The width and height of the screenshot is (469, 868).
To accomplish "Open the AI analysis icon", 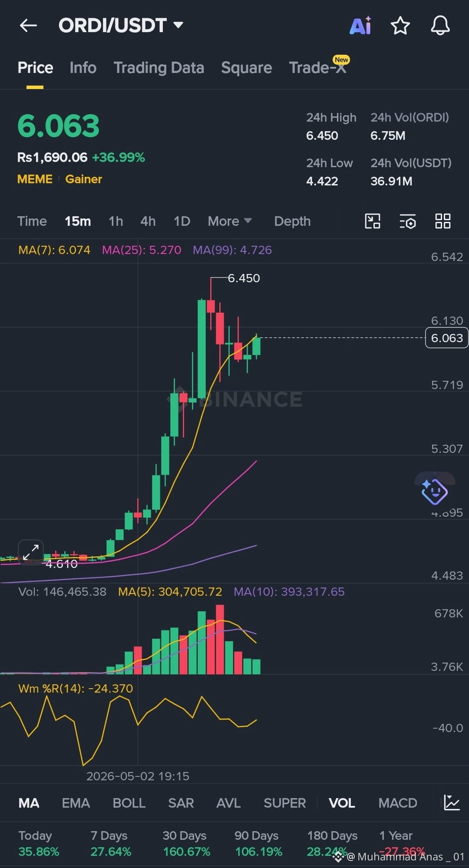I will 360,26.
